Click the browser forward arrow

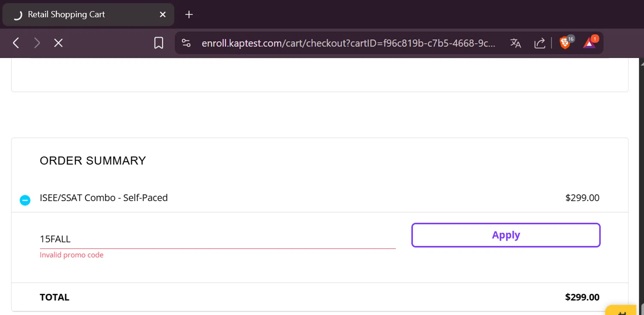(x=37, y=43)
